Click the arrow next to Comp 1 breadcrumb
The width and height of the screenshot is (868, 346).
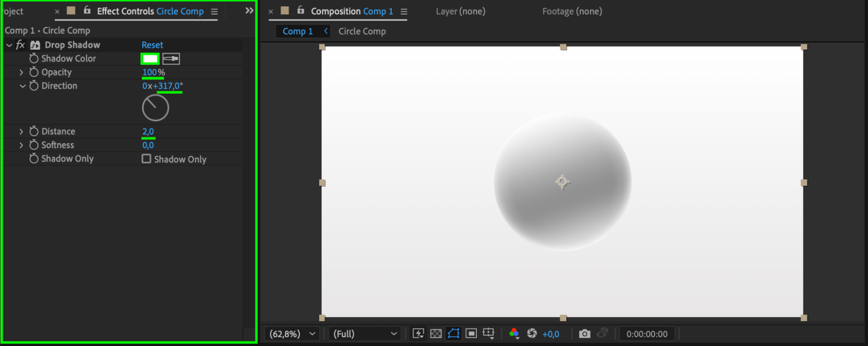[326, 31]
